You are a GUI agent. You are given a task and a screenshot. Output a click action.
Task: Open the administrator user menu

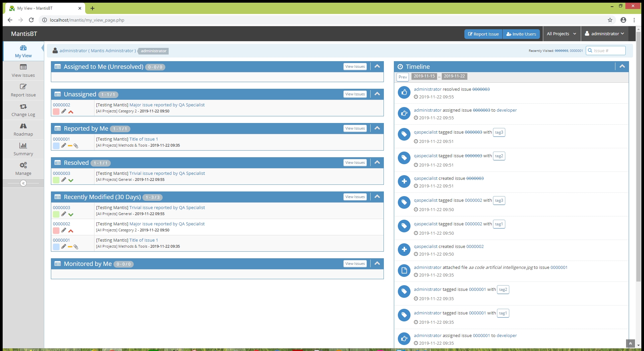click(x=604, y=34)
